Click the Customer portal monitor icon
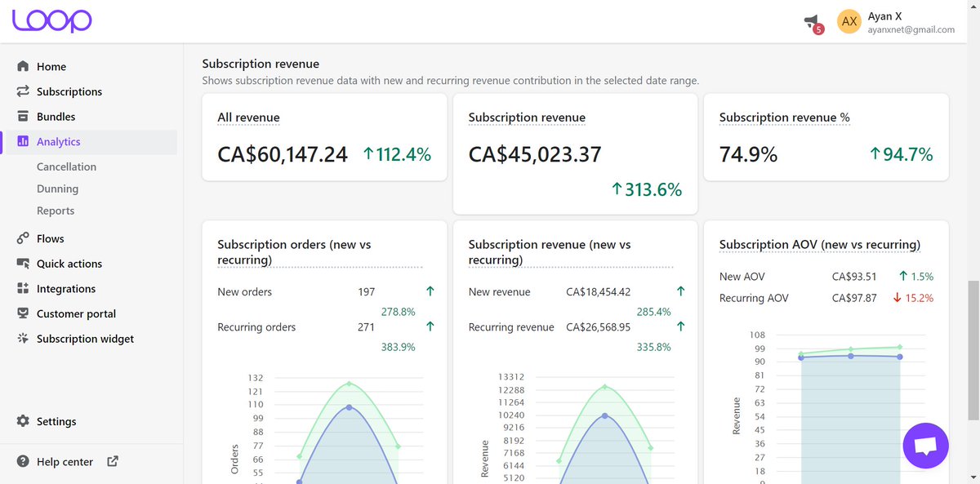This screenshot has width=980, height=484. click(x=23, y=313)
